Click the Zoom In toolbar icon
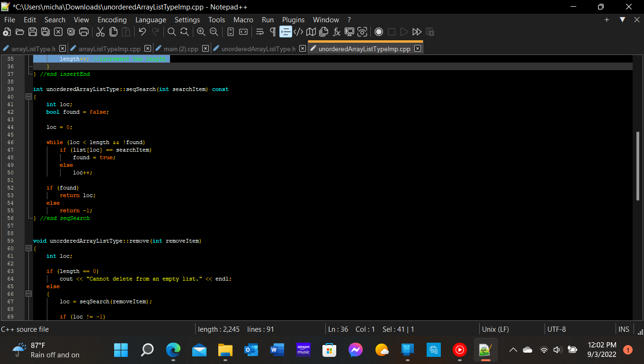The width and height of the screenshot is (644, 364). pyautogui.click(x=201, y=32)
